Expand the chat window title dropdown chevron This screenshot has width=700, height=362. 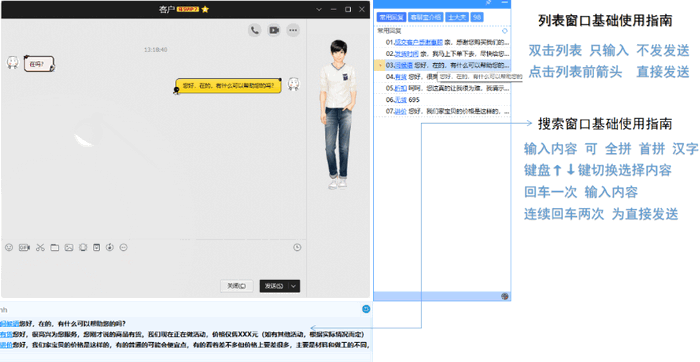[x=319, y=9]
